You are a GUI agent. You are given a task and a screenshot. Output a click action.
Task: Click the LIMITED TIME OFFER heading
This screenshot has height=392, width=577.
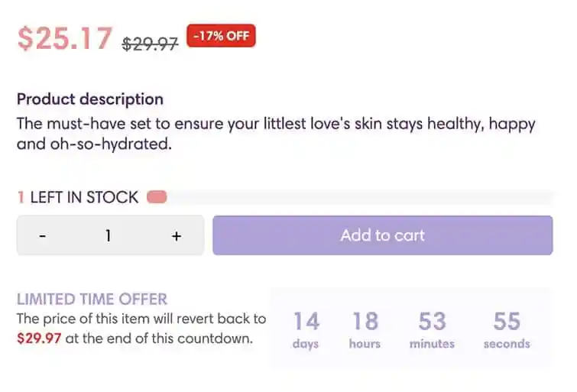[x=92, y=300]
